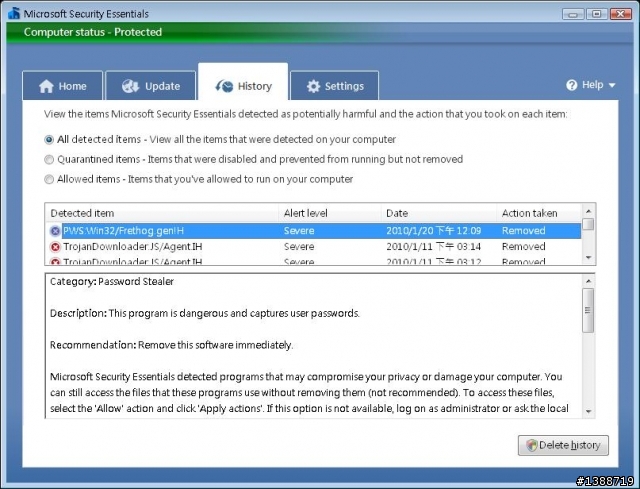
Task: Open the Help dropdown arrow
Action: (612, 85)
